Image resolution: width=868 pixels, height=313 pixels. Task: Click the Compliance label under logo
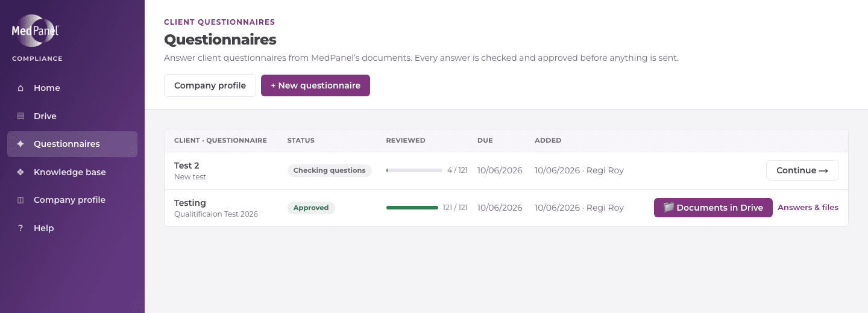click(x=37, y=59)
